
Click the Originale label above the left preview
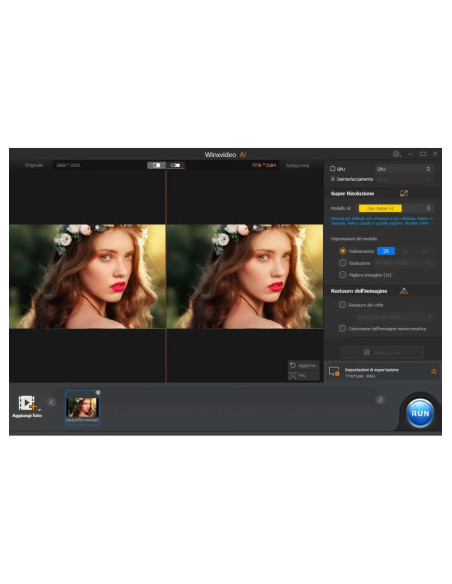(34, 165)
